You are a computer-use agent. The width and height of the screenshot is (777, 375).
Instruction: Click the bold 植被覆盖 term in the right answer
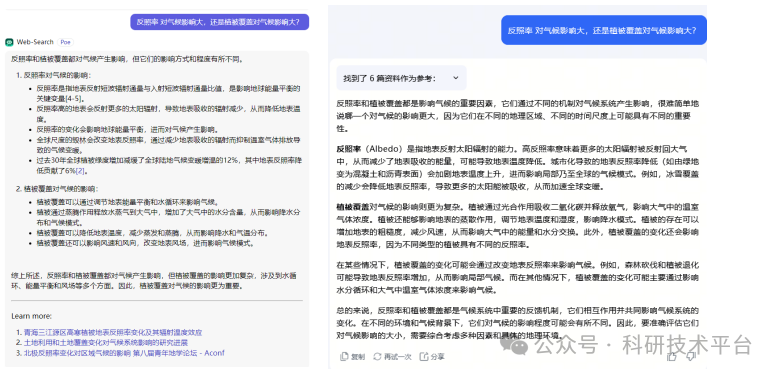353,206
